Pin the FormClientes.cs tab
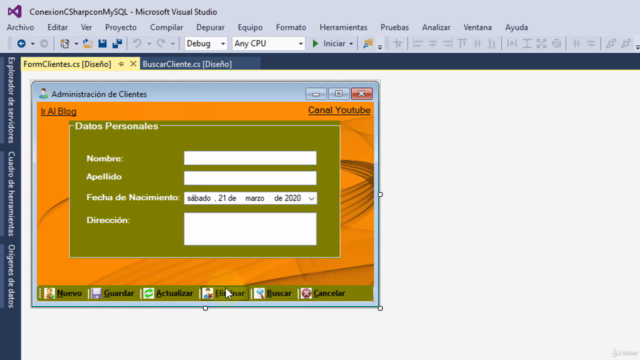 coord(121,64)
